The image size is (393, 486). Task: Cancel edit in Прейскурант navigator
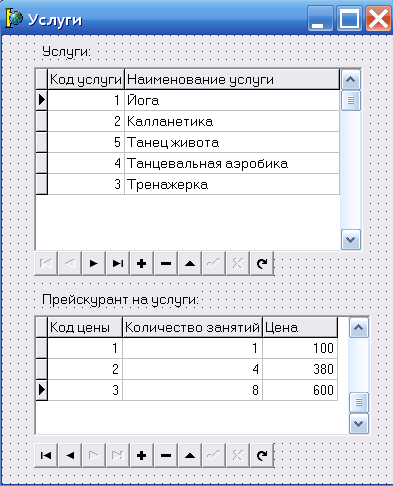point(238,455)
